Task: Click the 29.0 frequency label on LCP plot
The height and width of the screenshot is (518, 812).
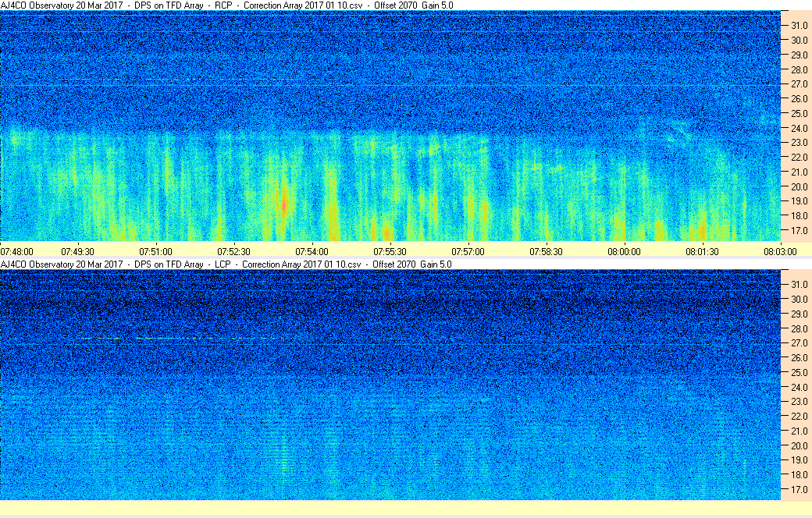Action: tap(799, 314)
